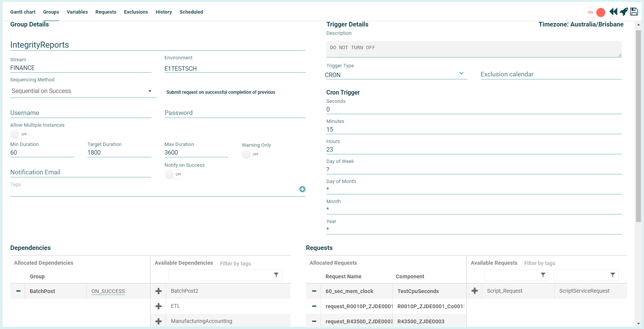This screenshot has height=329, width=644.
Task: Add ETL dependency using plus icon
Action: [x=159, y=306]
